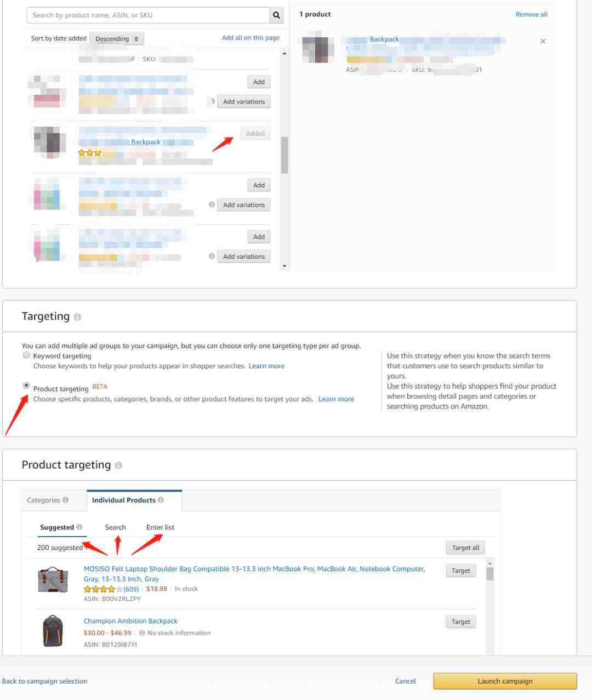592x700 pixels.
Task: Click the product list scroll up arrow
Action: click(284, 53)
